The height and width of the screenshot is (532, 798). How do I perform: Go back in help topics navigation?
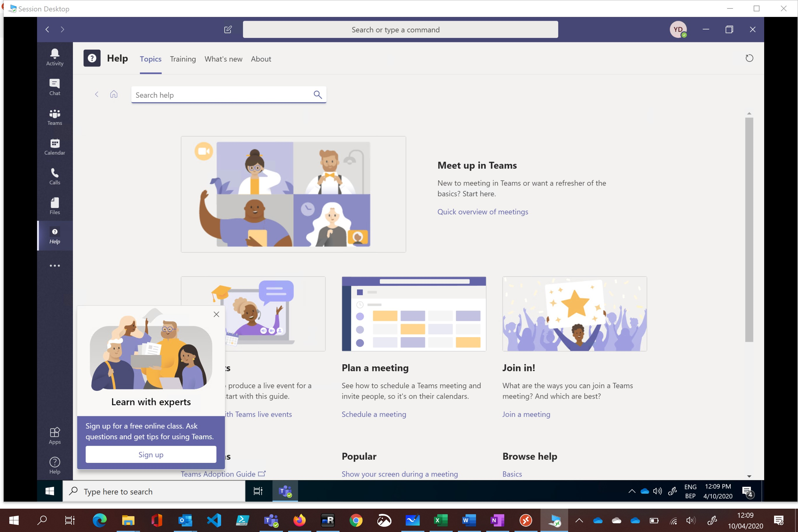coord(97,94)
